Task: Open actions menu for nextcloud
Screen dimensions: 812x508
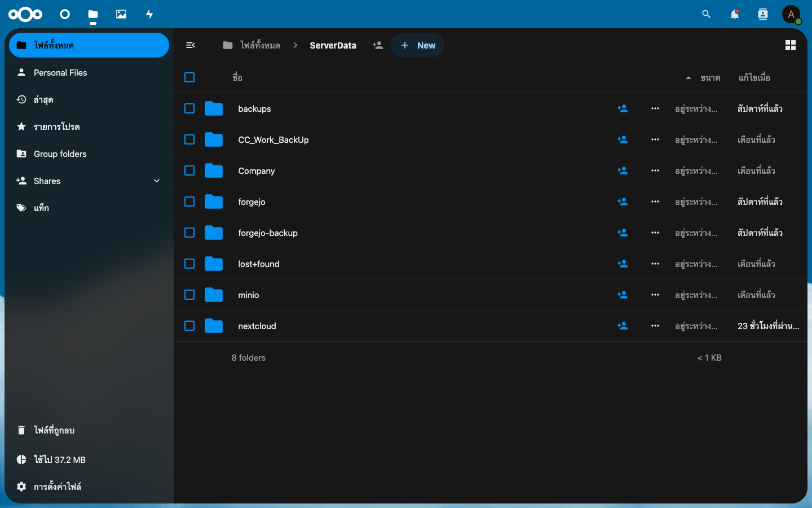Action: [655, 326]
